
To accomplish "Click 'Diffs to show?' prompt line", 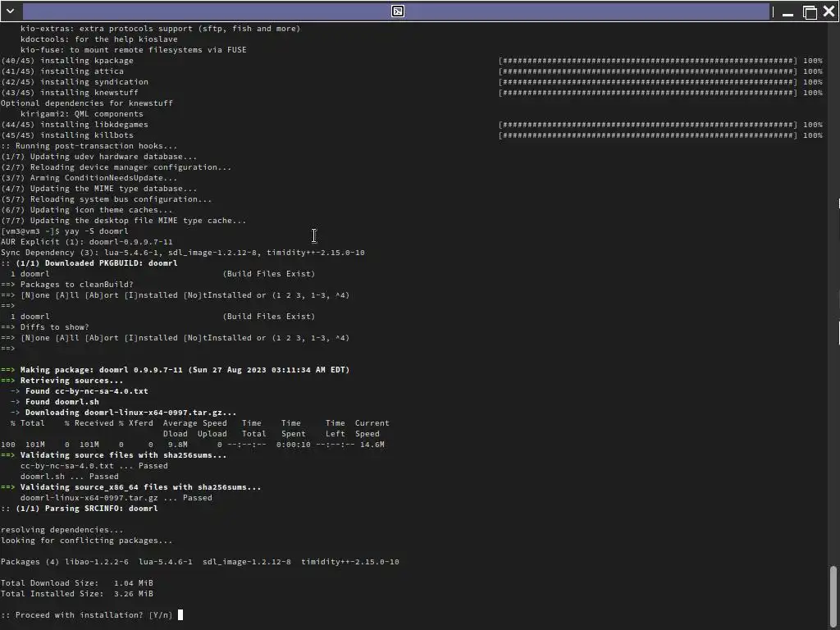I will click(x=45, y=327).
